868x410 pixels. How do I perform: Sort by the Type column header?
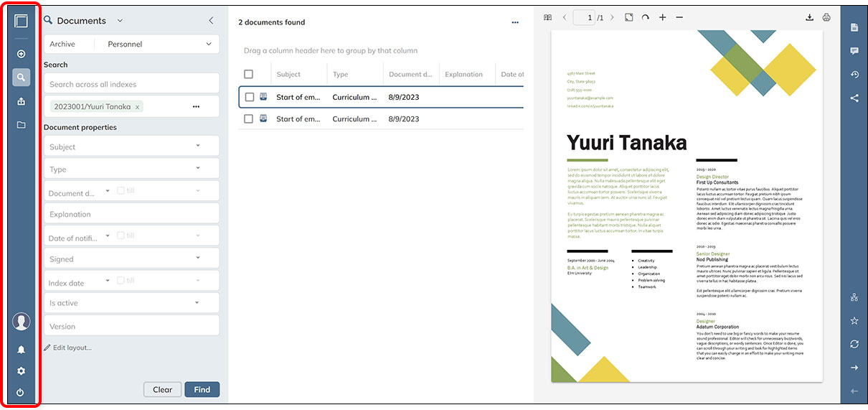341,74
